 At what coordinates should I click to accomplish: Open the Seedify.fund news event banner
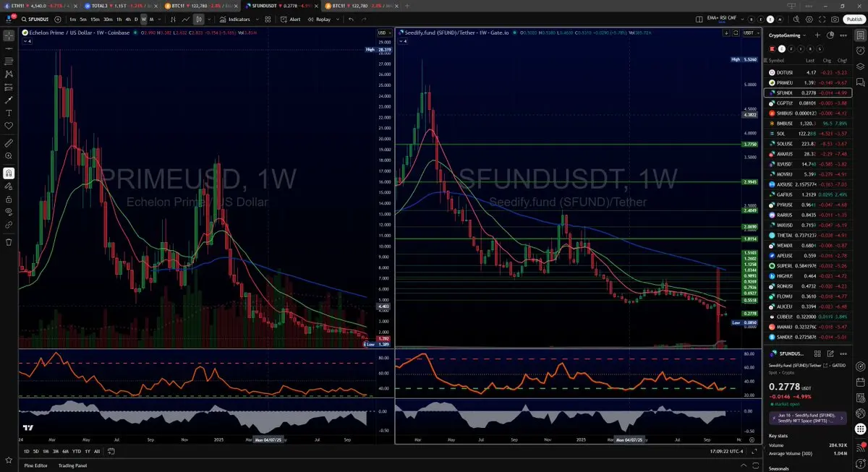pos(806,418)
